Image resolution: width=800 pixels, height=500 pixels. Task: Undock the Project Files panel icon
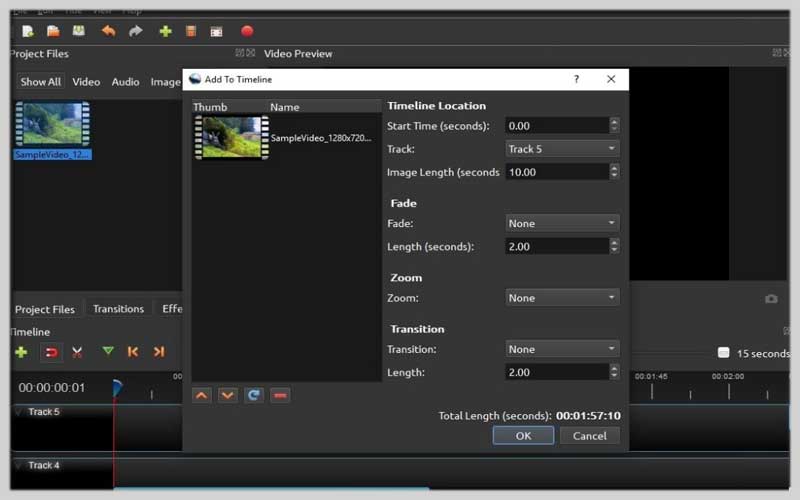pyautogui.click(x=240, y=53)
